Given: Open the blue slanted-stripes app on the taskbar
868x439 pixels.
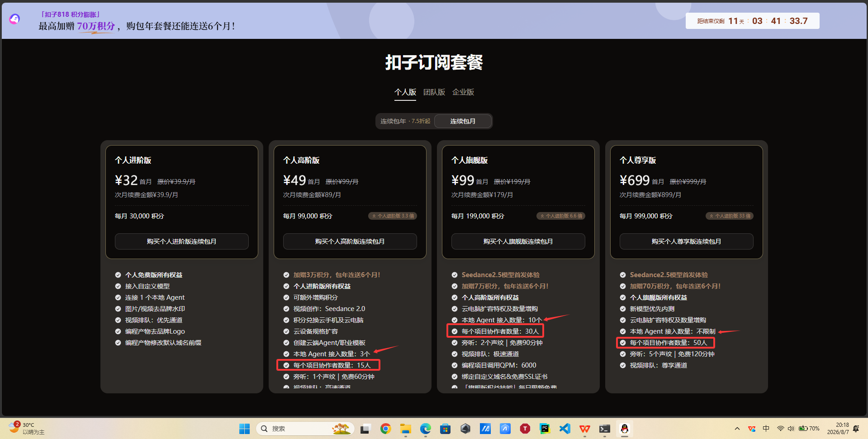Looking at the screenshot, I should (x=485, y=429).
